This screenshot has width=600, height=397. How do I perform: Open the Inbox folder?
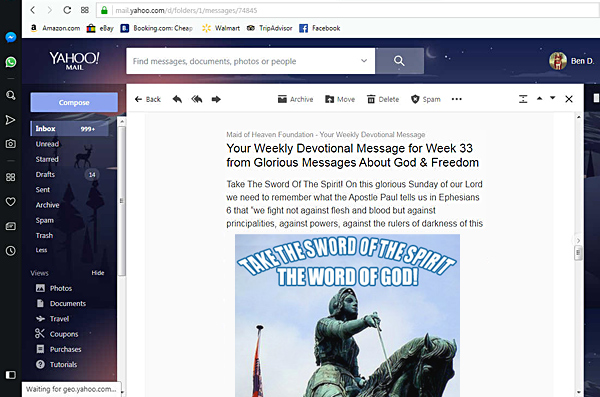click(69, 129)
